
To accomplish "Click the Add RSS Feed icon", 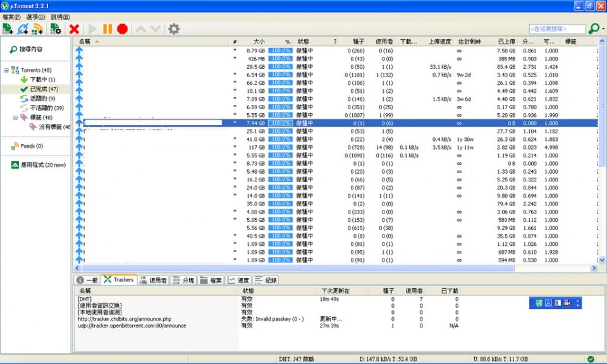I will point(37,29).
